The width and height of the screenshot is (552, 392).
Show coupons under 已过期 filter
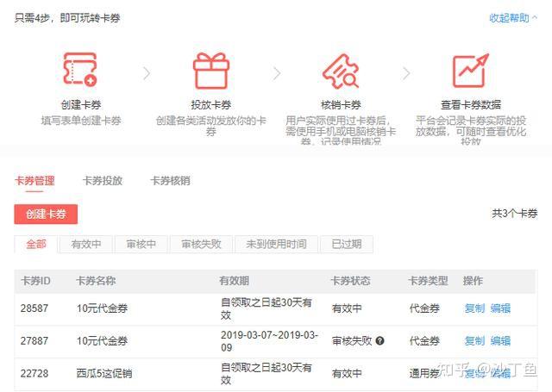pos(347,244)
